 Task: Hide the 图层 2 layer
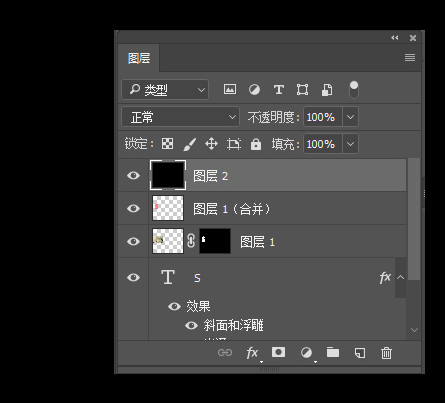133,175
